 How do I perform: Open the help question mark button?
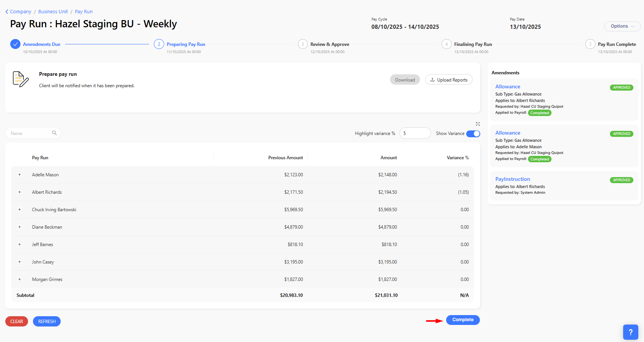630,332
